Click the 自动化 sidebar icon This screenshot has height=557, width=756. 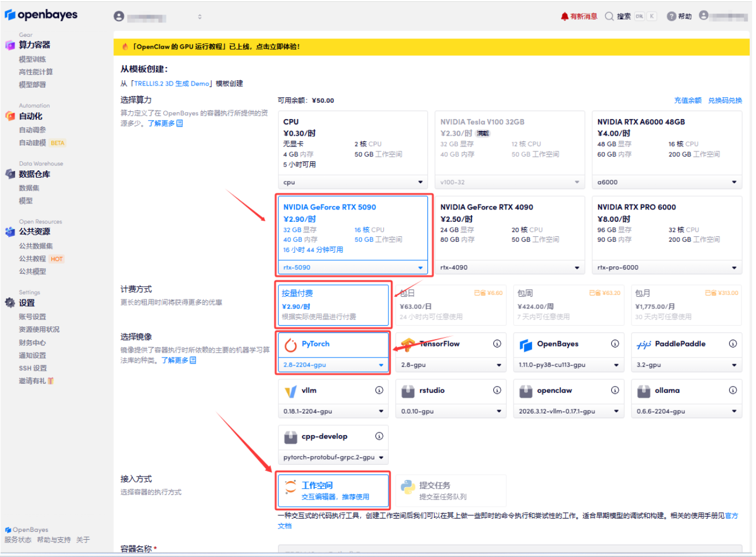pos(10,116)
